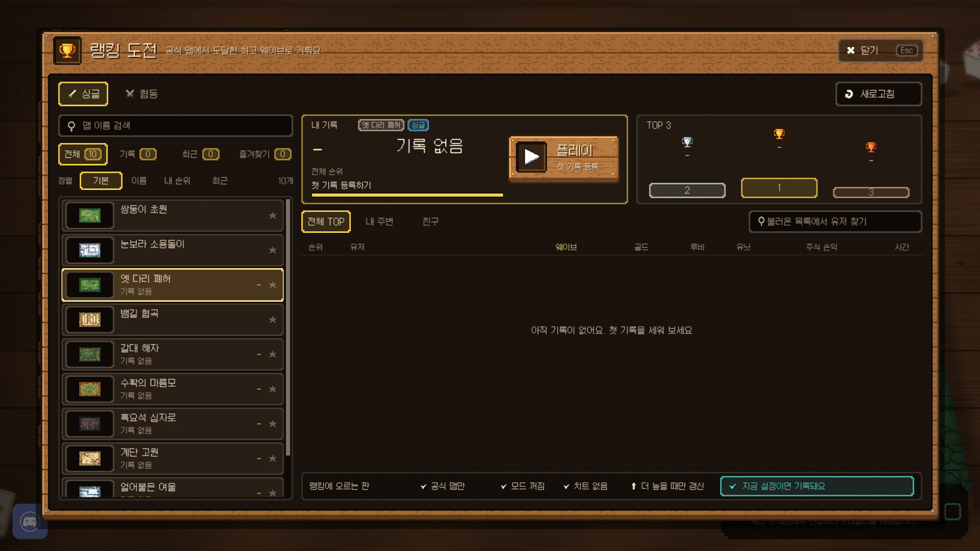980x551 pixels.
Task: Sort maps by 이름
Action: pos(139,181)
